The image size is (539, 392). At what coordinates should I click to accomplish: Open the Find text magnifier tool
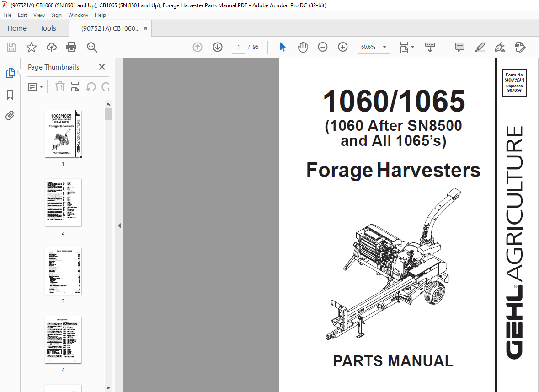[92, 47]
